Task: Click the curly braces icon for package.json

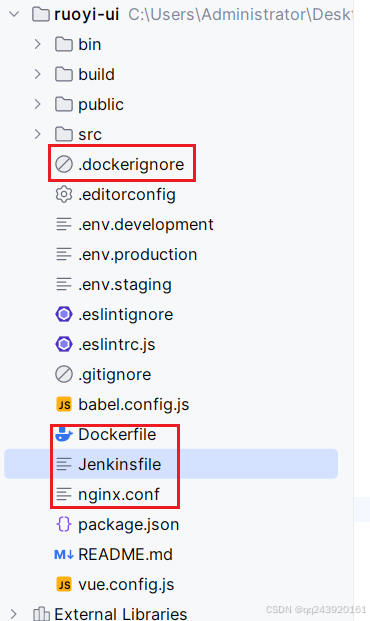Action: coord(64,524)
